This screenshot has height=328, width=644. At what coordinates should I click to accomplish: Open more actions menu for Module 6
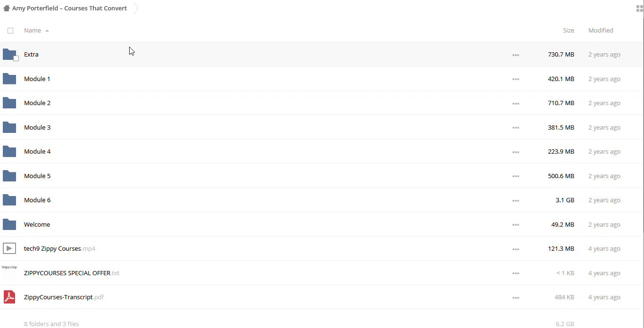point(515,200)
